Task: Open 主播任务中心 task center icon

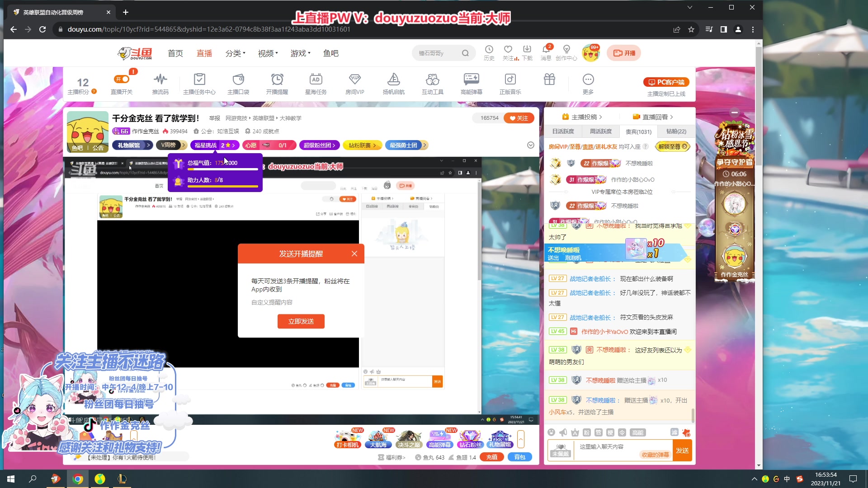Action: pyautogui.click(x=199, y=84)
